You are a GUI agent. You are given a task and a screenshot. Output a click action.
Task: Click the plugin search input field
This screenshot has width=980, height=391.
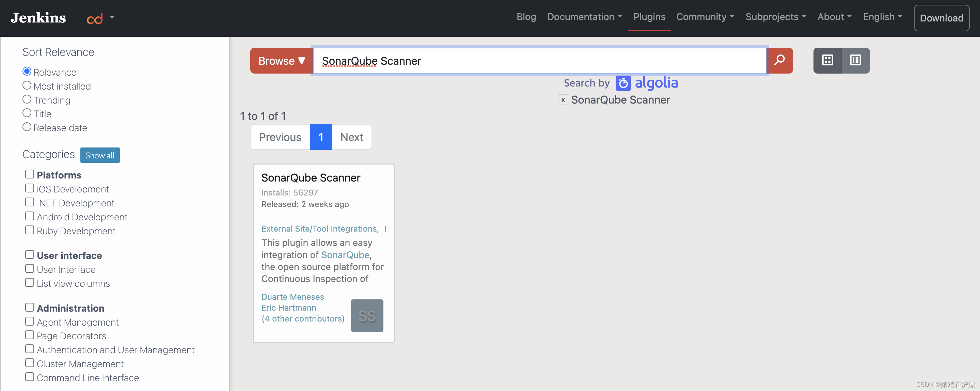539,61
